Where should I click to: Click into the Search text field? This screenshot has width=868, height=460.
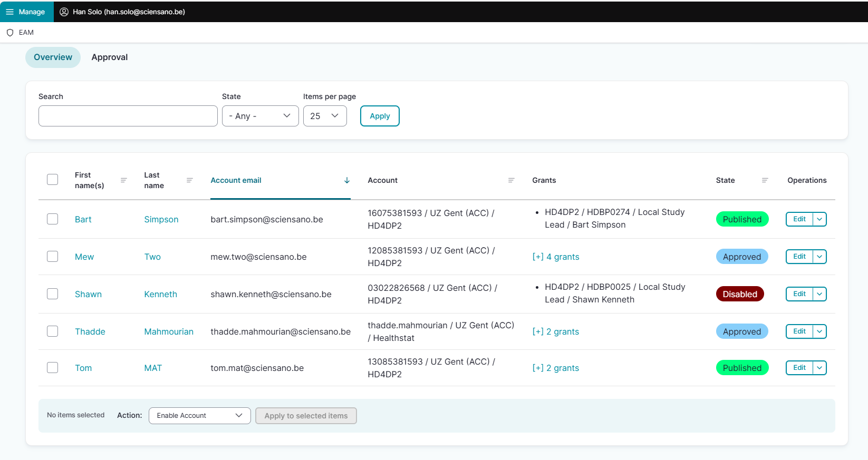[x=128, y=116]
